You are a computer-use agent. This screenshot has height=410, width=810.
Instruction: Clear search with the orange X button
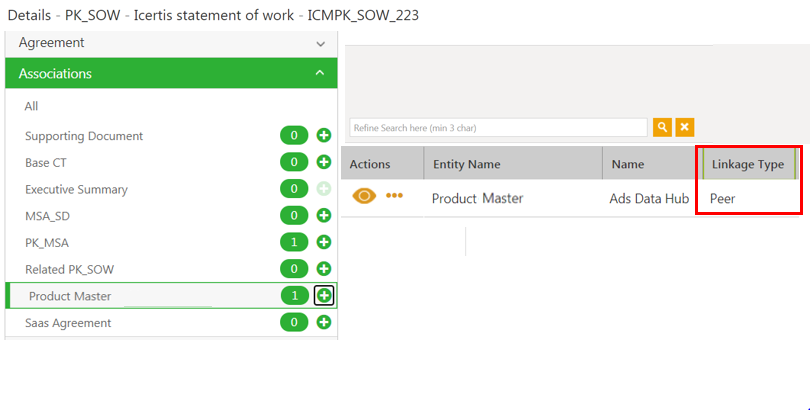tap(685, 127)
